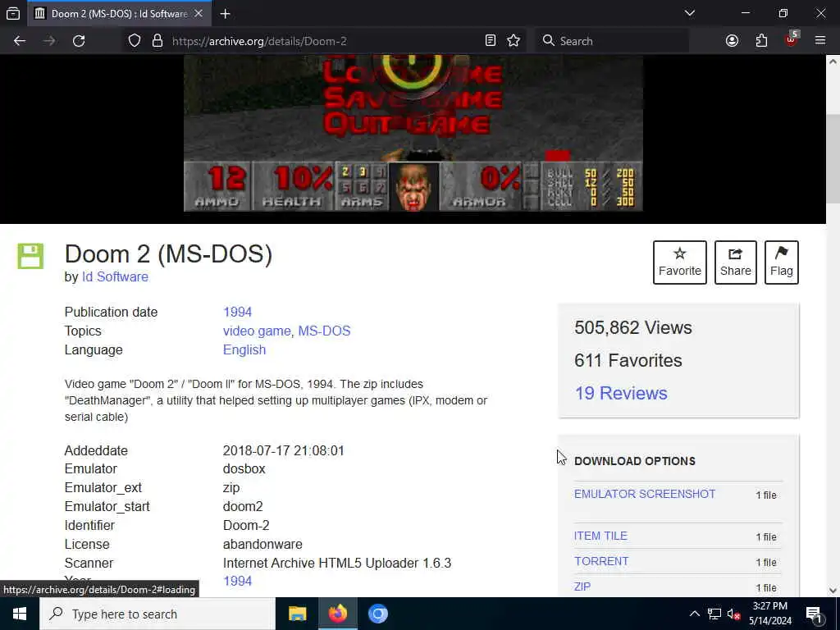Open the blue circular taskbar app icon
Viewport: 840px width, 630px height.
point(377,614)
